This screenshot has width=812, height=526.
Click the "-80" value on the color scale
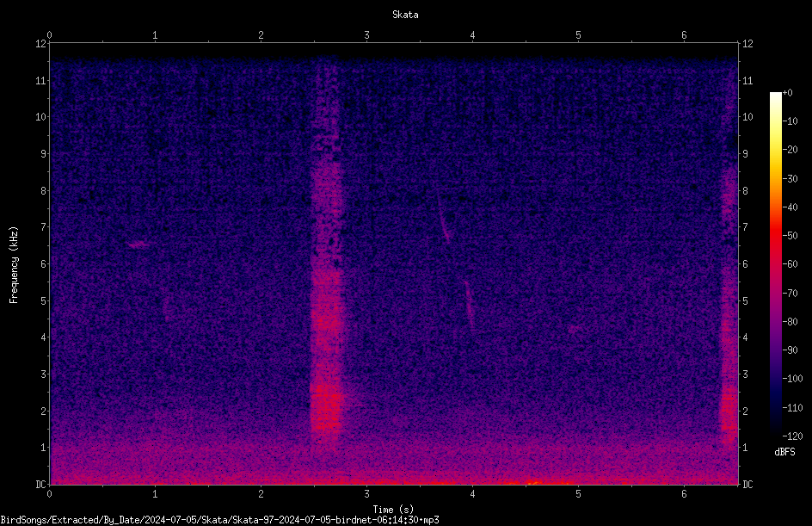(x=790, y=322)
